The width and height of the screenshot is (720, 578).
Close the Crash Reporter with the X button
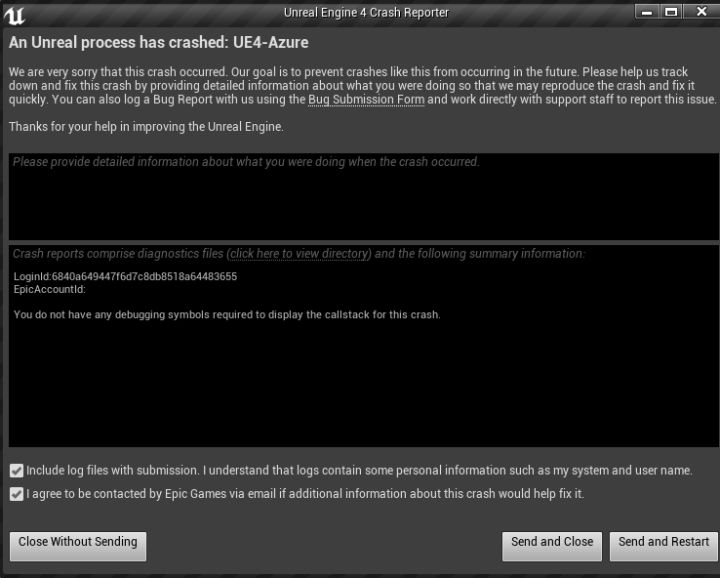point(699,12)
